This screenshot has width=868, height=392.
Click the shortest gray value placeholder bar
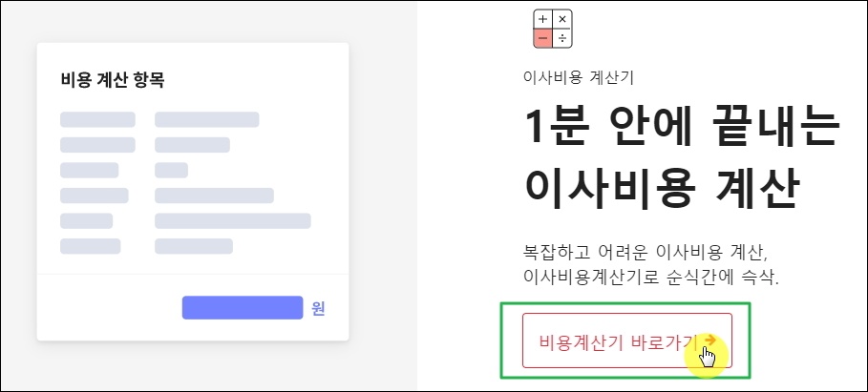(172, 171)
